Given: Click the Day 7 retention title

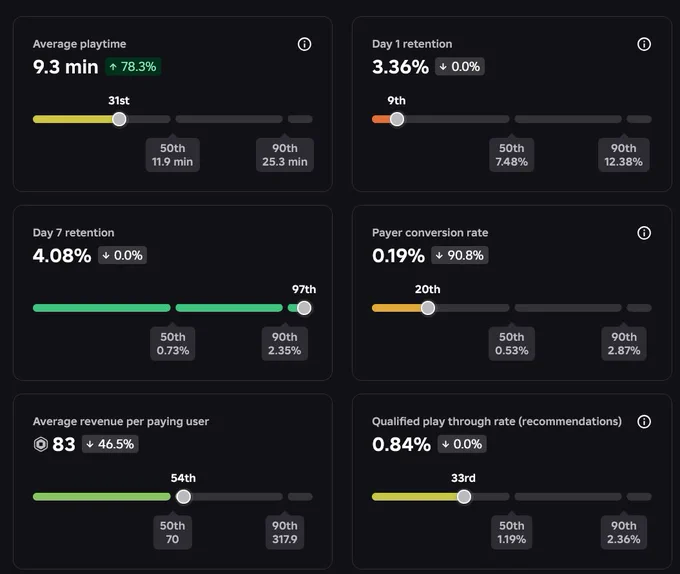Looking at the screenshot, I should click(x=74, y=233).
